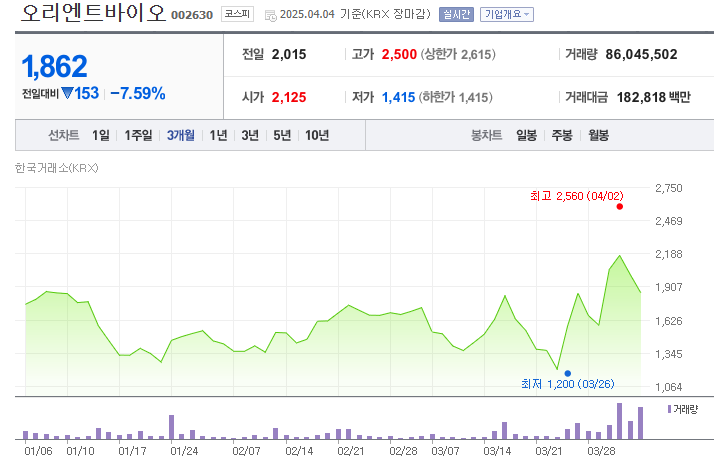
Task: Click the red 최고 2,560 high-point marker dot
Action: click(619, 207)
